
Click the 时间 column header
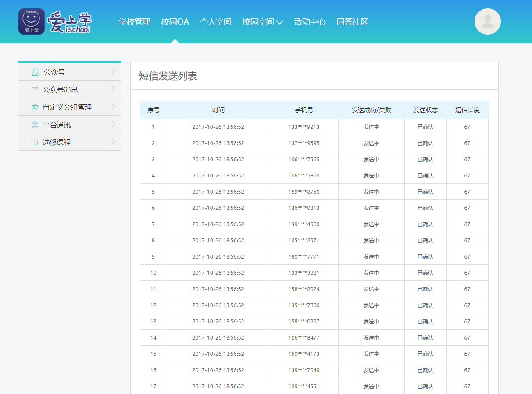(218, 110)
